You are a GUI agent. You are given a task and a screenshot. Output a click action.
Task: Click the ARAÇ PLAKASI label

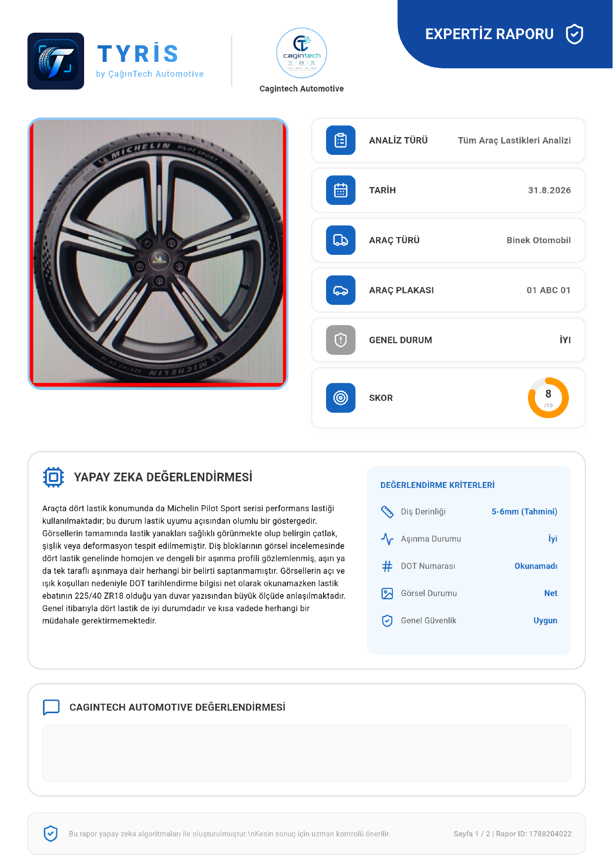[x=401, y=290]
